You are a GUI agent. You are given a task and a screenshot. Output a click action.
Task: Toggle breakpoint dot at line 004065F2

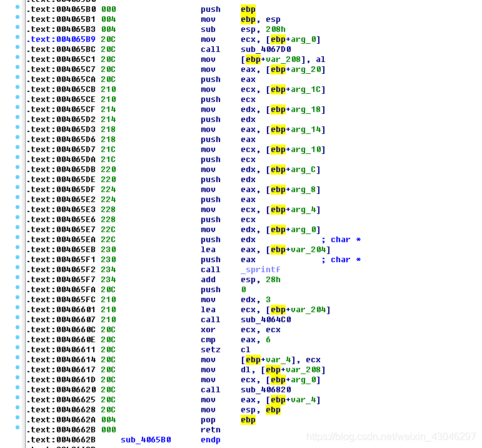pyautogui.click(x=18, y=267)
